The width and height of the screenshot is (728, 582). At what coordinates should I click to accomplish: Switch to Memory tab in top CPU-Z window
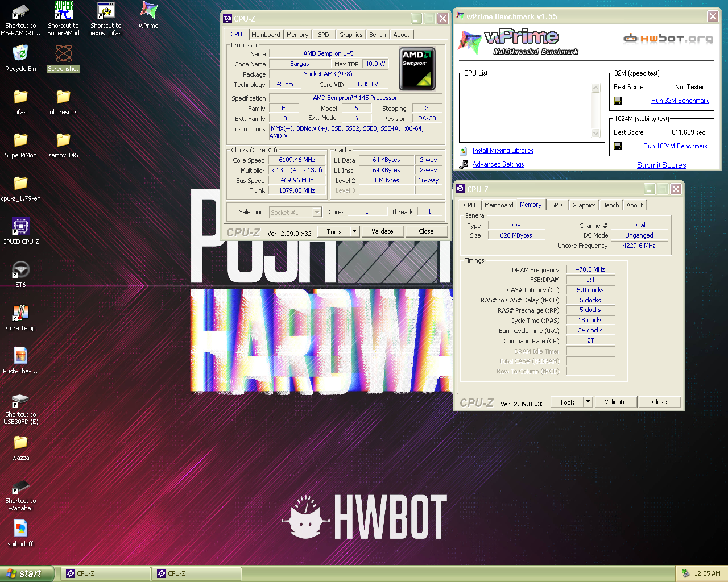pos(297,35)
